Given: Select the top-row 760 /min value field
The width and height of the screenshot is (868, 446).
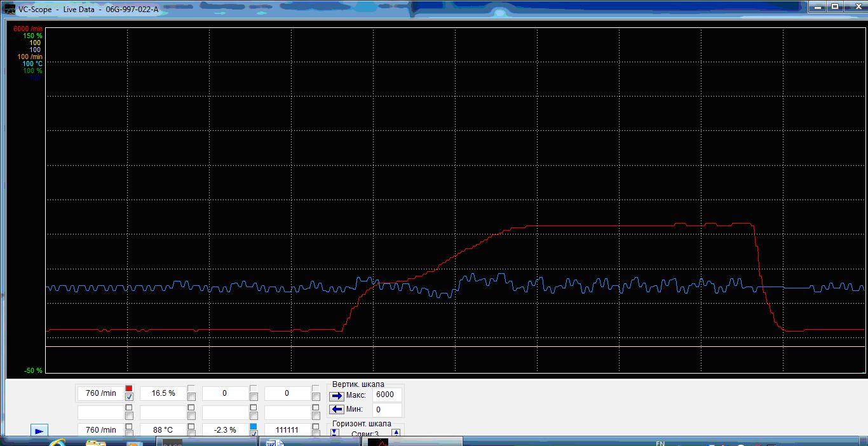Looking at the screenshot, I should (101, 393).
